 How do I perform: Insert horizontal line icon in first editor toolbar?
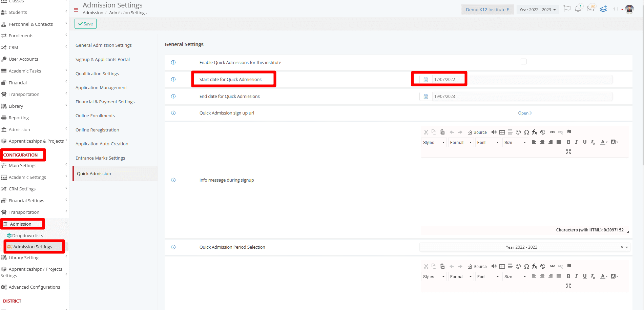pyautogui.click(x=510, y=132)
